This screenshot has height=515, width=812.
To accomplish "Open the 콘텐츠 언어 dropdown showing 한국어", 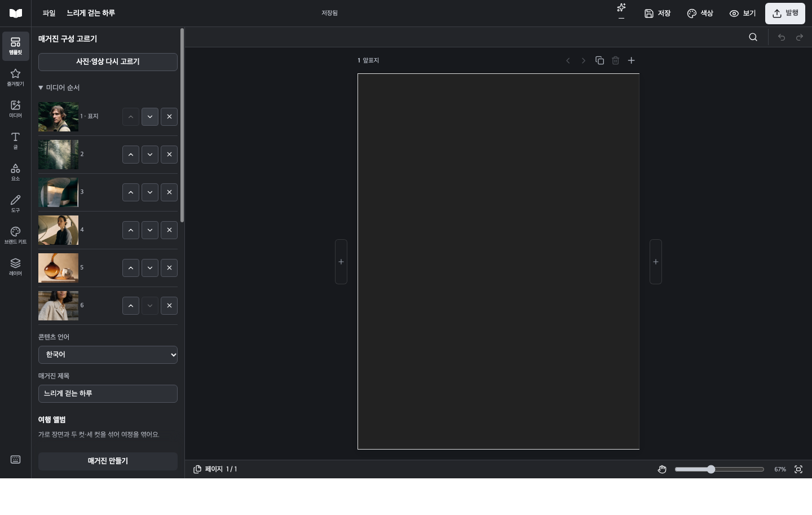I will (x=108, y=355).
